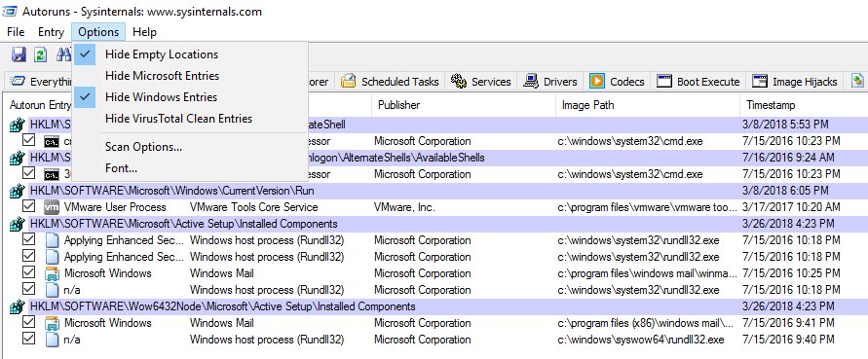Switch to the Services tab
Image resolution: width=868 pixels, height=359 pixels.
pyautogui.click(x=481, y=82)
